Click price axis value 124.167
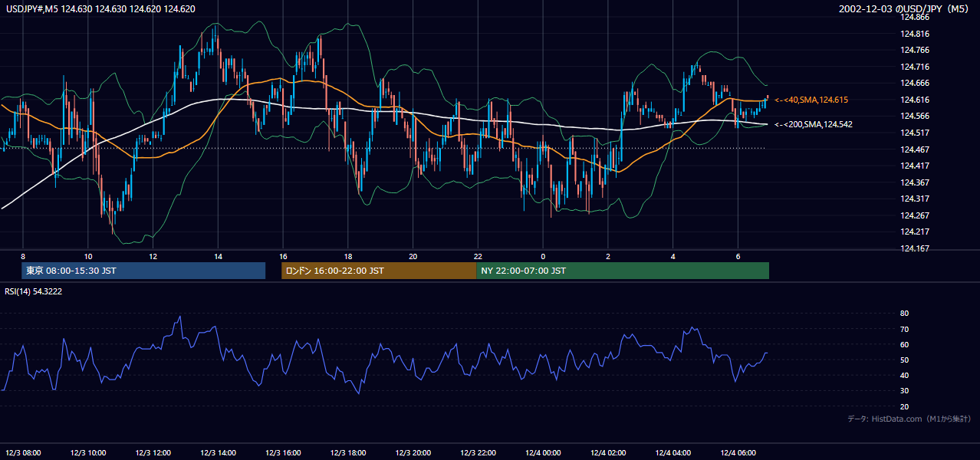Viewport: 980px width, 460px height. tap(916, 248)
